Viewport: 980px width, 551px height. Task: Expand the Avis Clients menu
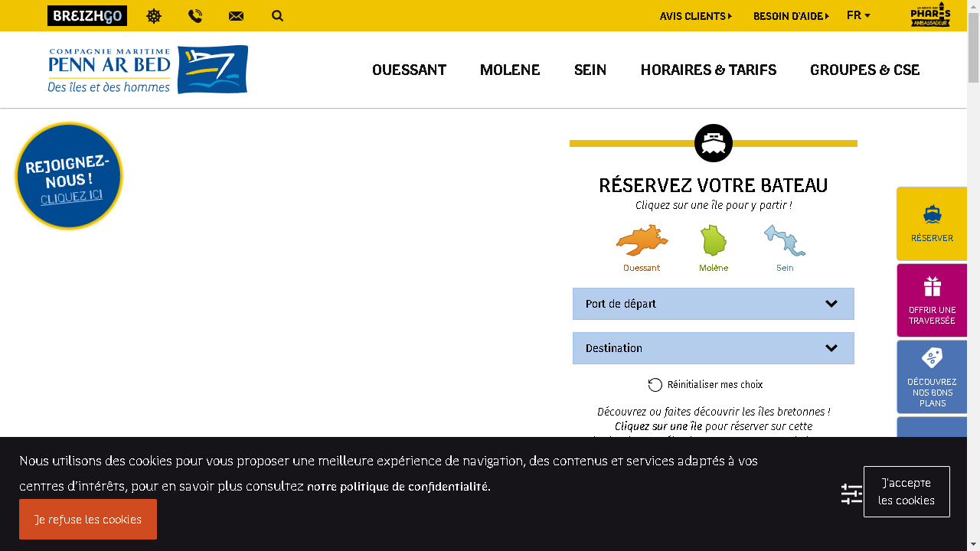click(696, 16)
